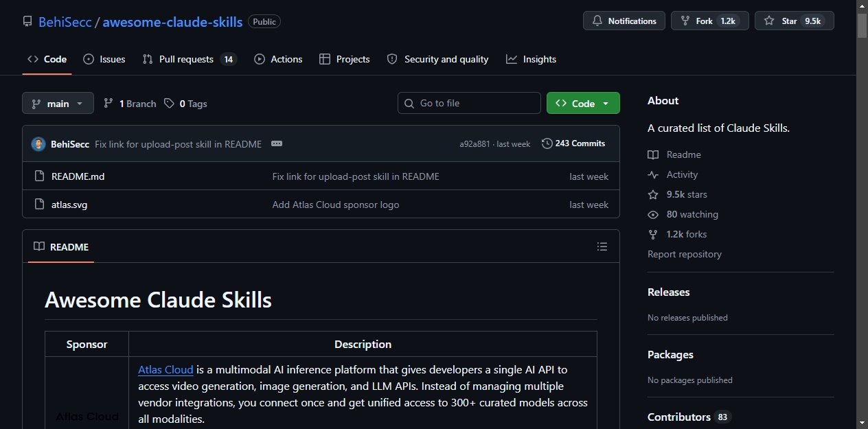Click the BehiSecc commit author avatar
This screenshot has width=868, height=429.
pos(38,144)
